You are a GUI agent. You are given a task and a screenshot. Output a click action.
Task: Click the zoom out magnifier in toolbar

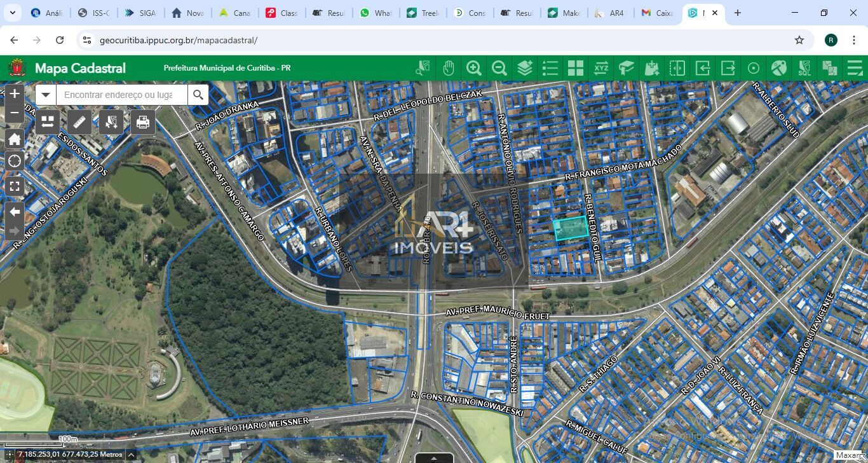499,68
